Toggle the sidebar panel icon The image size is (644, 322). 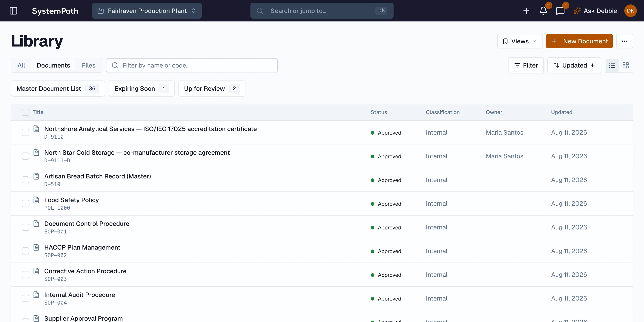[13, 11]
